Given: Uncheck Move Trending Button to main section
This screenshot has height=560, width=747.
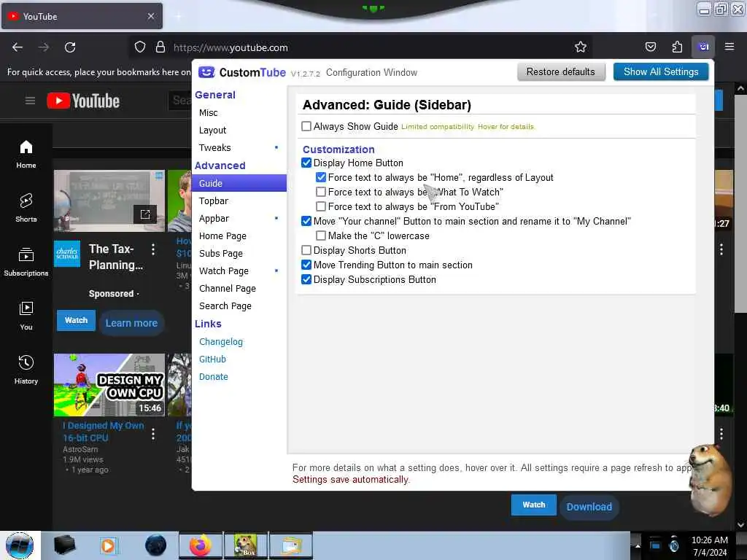Looking at the screenshot, I should [306, 265].
